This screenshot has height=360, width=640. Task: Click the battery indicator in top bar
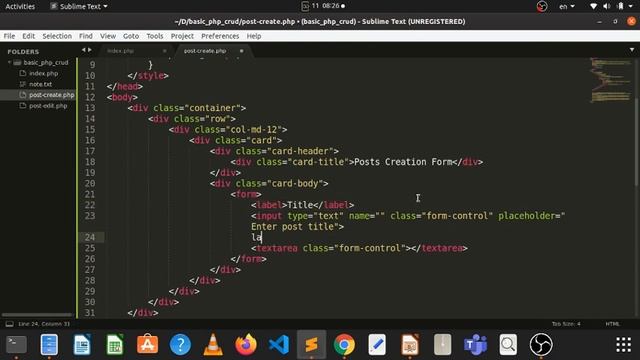tap(620, 6)
